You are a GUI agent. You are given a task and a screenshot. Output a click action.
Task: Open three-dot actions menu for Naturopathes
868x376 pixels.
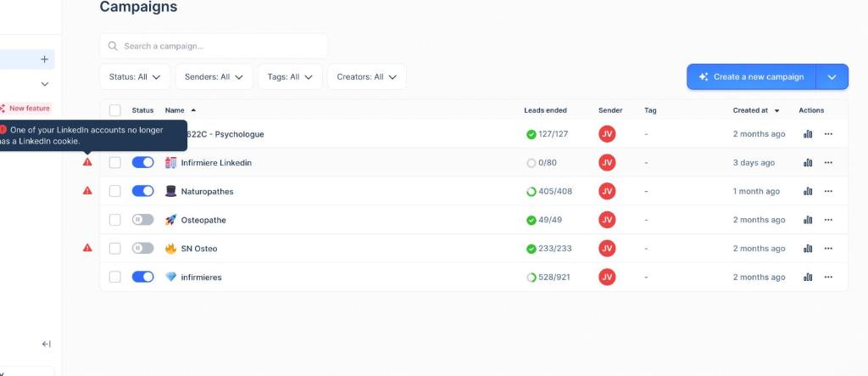coord(828,192)
